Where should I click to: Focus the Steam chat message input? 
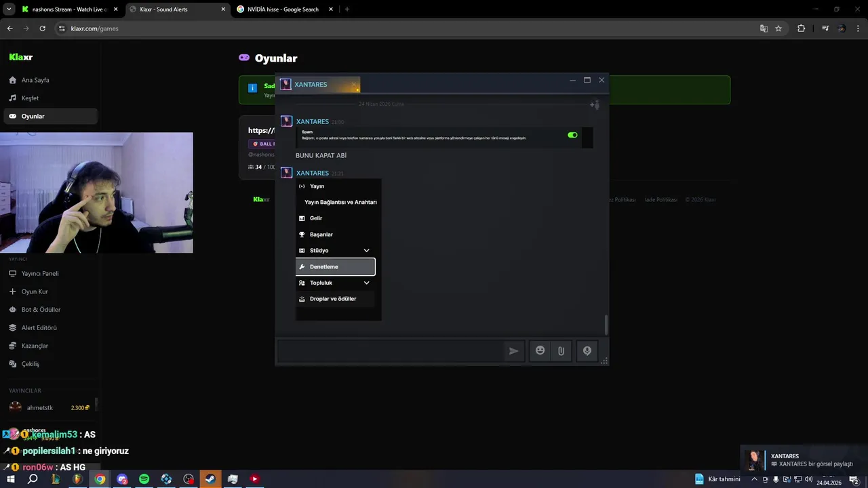pyautogui.click(x=391, y=351)
